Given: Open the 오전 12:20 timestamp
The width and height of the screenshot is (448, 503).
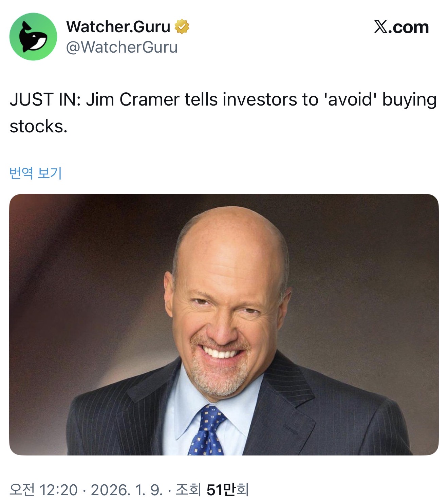Looking at the screenshot, I should (x=43, y=490).
